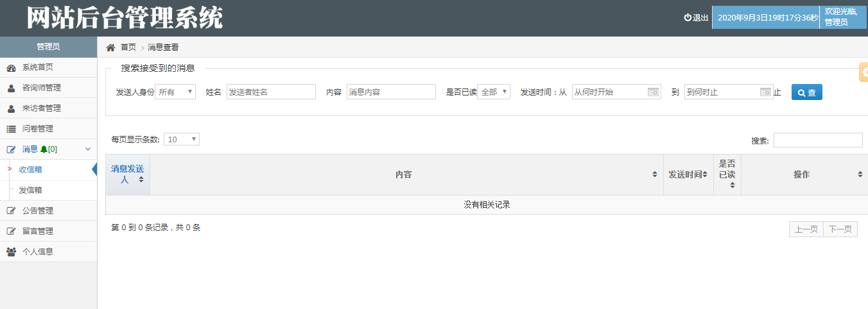Click the record count summary text

[156, 228]
